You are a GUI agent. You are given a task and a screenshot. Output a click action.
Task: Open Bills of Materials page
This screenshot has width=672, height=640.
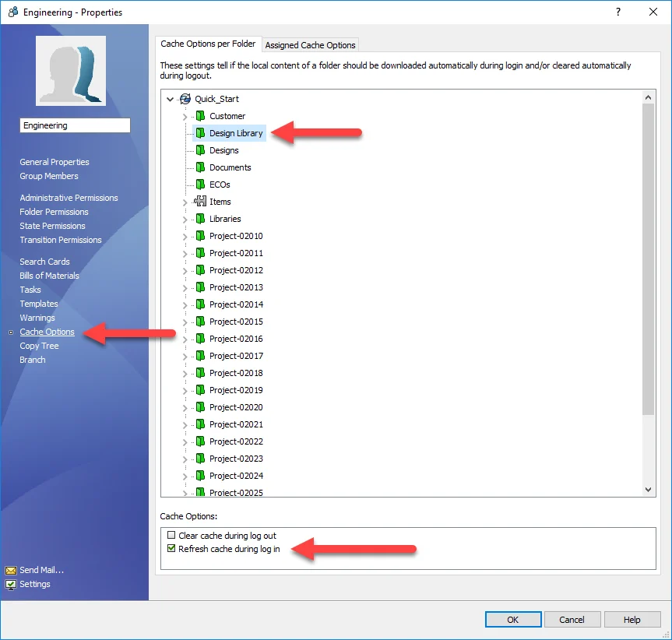(x=49, y=276)
